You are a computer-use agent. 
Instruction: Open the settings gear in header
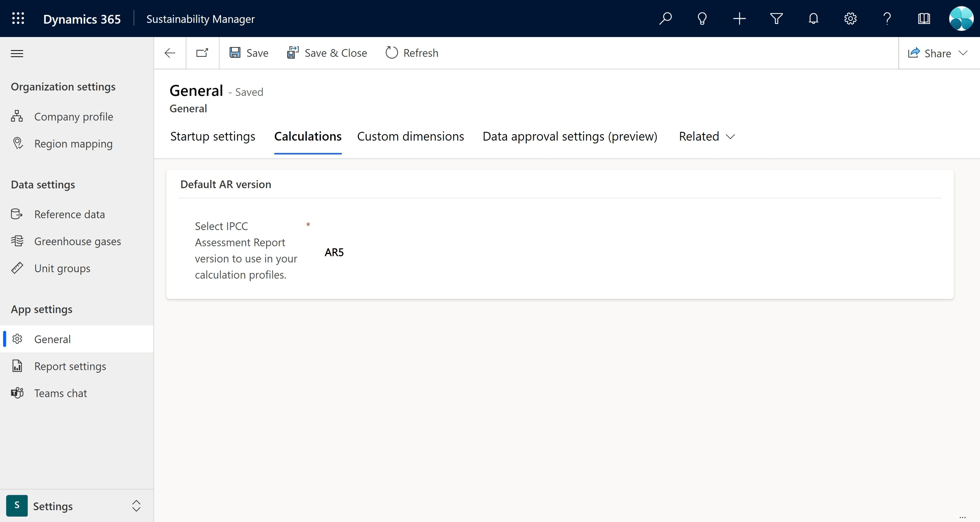click(850, 18)
